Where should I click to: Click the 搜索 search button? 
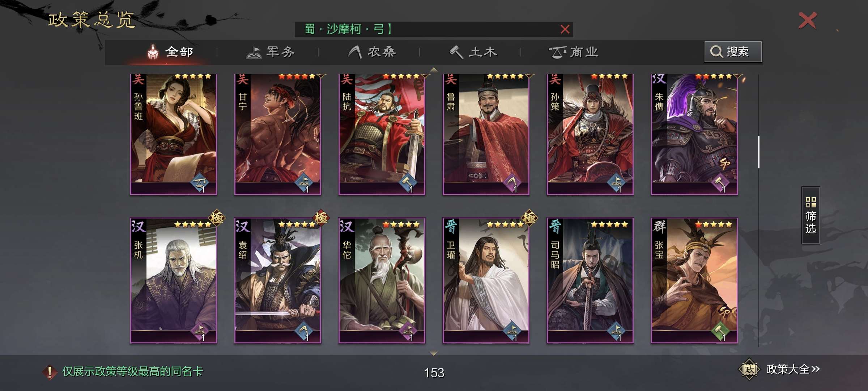pos(733,52)
